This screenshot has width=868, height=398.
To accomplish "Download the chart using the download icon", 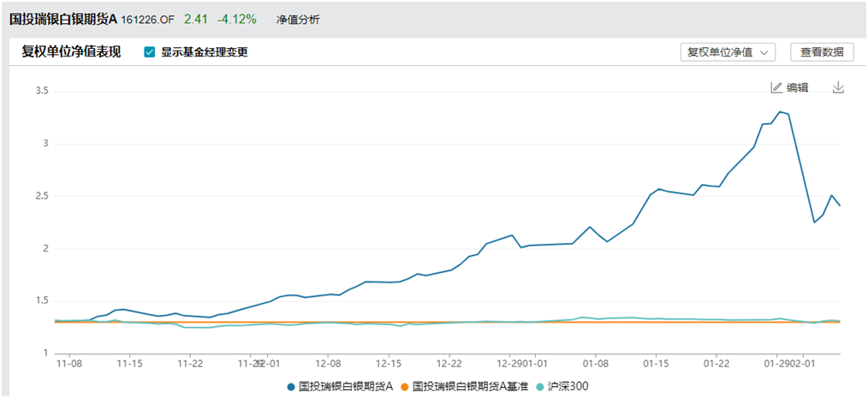I will (x=838, y=87).
